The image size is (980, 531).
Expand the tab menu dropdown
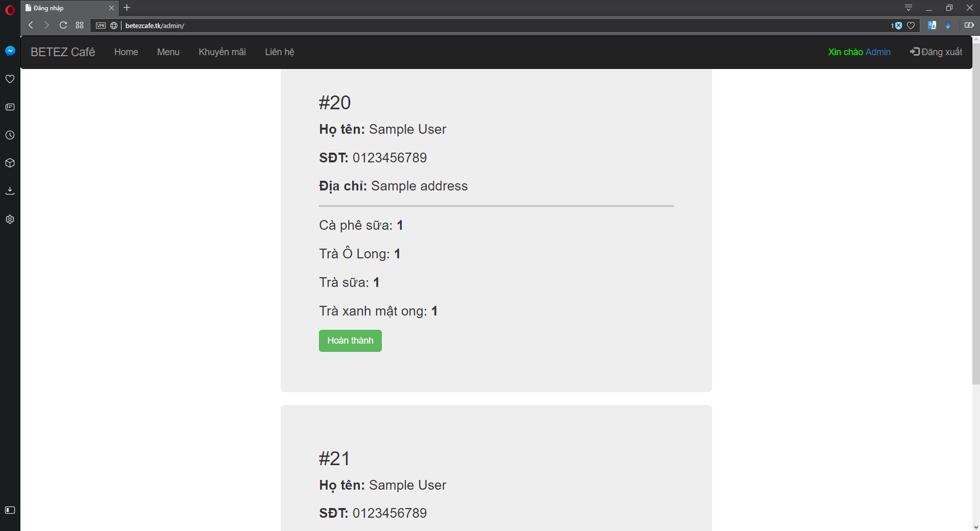909,8
